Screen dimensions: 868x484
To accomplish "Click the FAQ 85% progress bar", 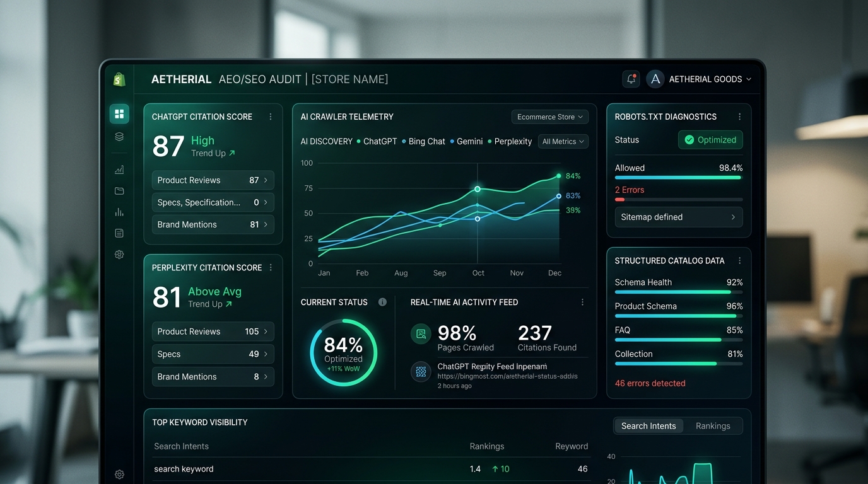I will click(679, 340).
